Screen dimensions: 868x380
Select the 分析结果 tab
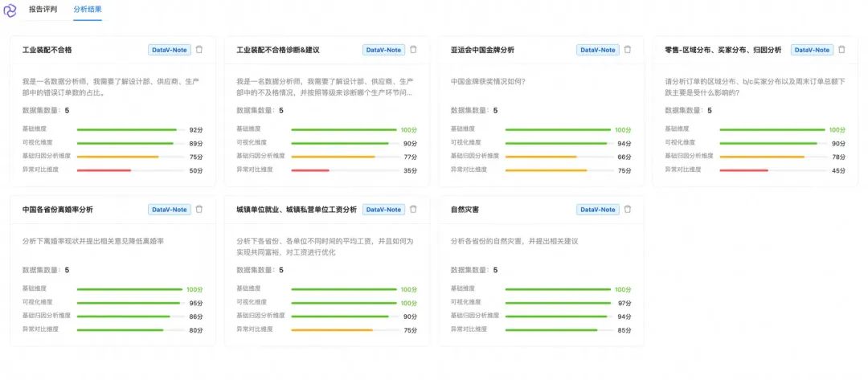pyautogui.click(x=88, y=10)
